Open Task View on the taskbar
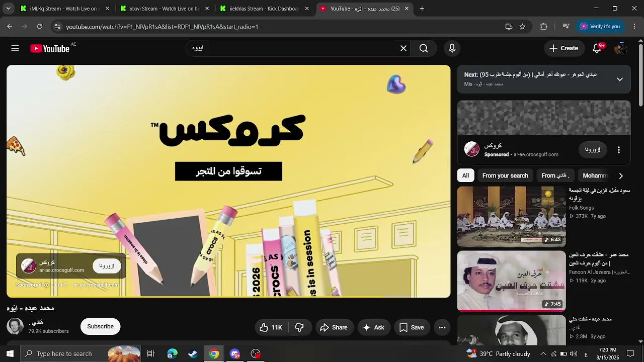This screenshot has height=362, width=644. pyautogui.click(x=150, y=353)
